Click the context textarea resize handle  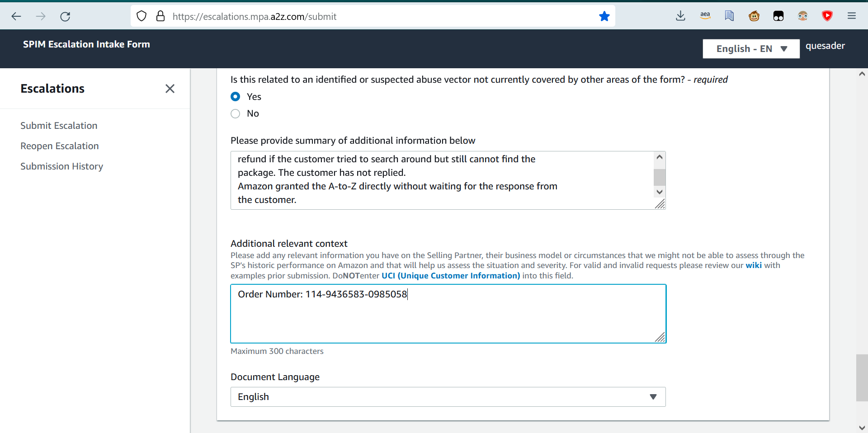point(660,337)
